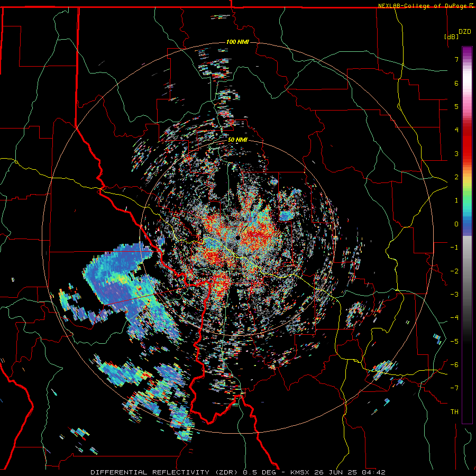Screen dimensions: 476x476
Task: Click the TH threshold label on the scale
Action: (x=454, y=412)
